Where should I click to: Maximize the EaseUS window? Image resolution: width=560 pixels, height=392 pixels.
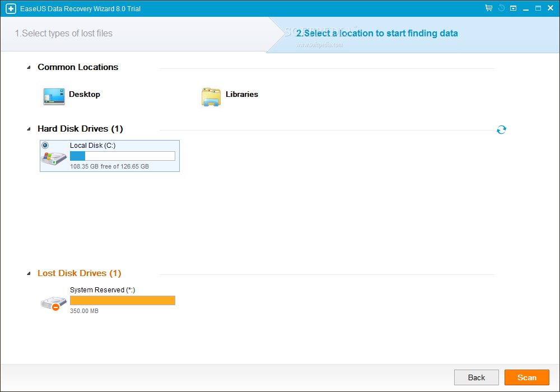click(538, 8)
